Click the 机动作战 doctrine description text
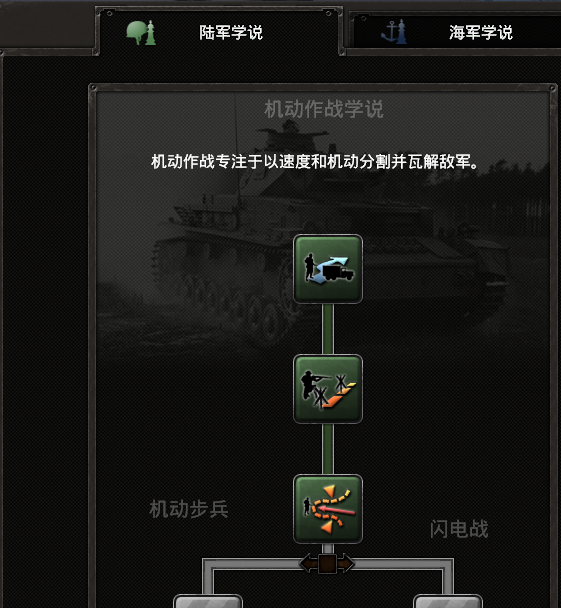 (x=314, y=162)
